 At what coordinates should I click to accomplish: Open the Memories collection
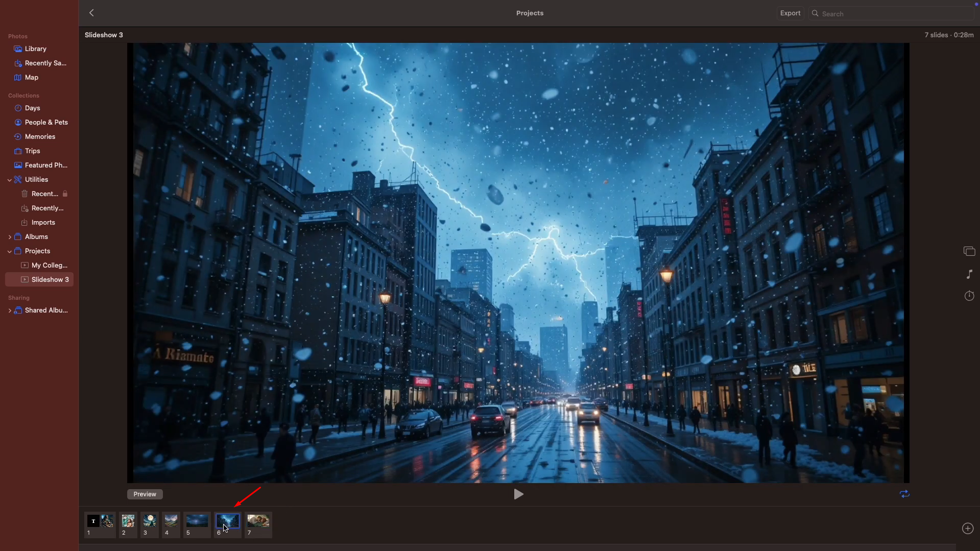pyautogui.click(x=39, y=137)
